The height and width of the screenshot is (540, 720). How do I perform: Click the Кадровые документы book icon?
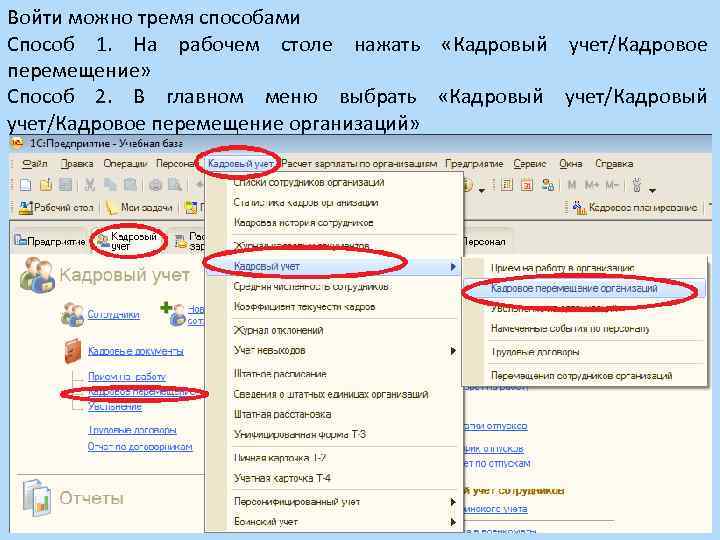[x=73, y=351]
